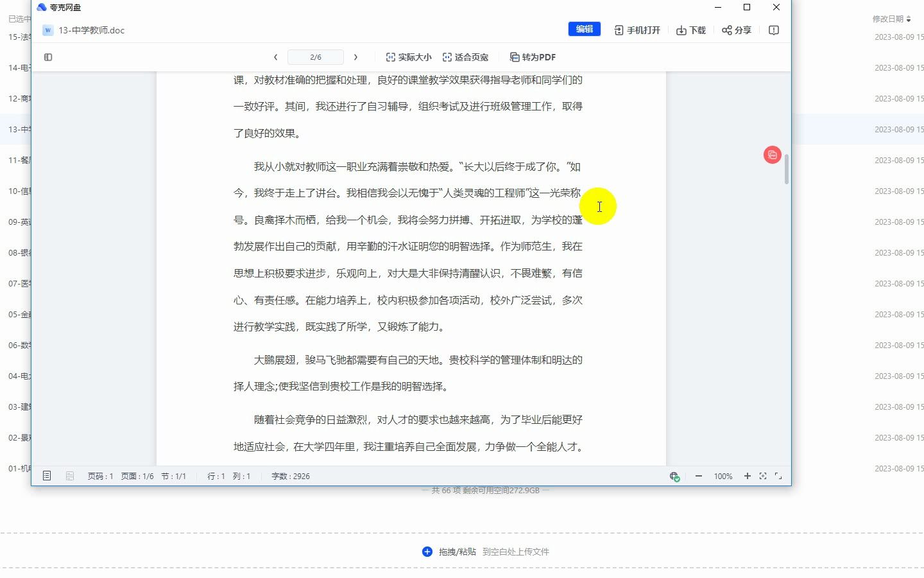Download the document with 下载
Screen dimensions: 924x578
point(690,30)
